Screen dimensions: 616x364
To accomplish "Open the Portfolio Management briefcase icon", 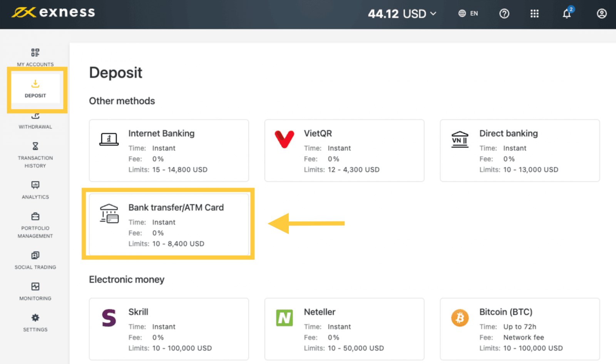I will tap(35, 216).
